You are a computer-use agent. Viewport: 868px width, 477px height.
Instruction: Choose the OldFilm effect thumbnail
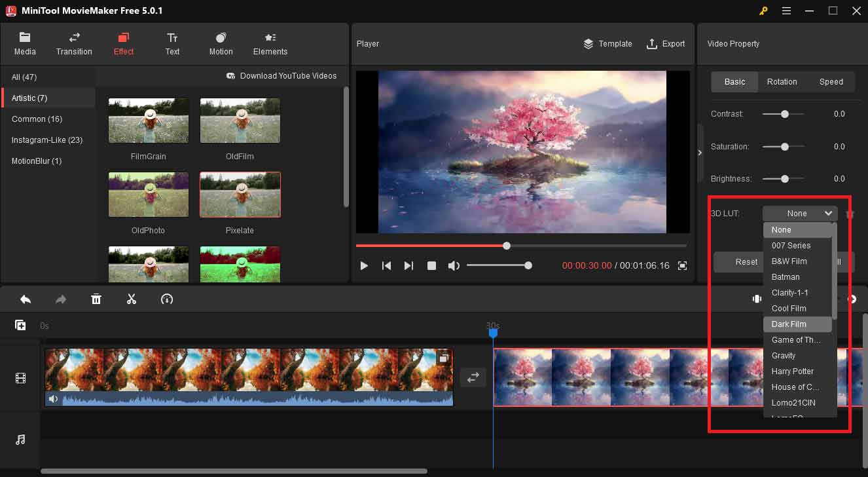(x=240, y=121)
